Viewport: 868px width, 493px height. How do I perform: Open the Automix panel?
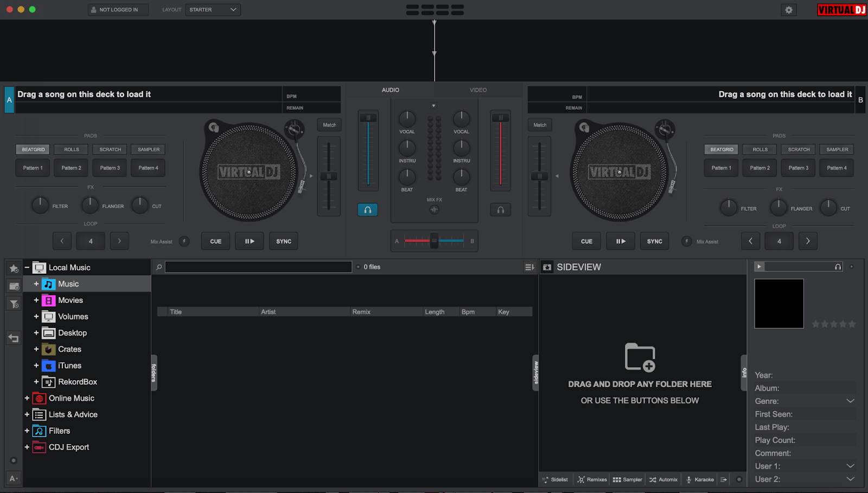[x=663, y=479]
